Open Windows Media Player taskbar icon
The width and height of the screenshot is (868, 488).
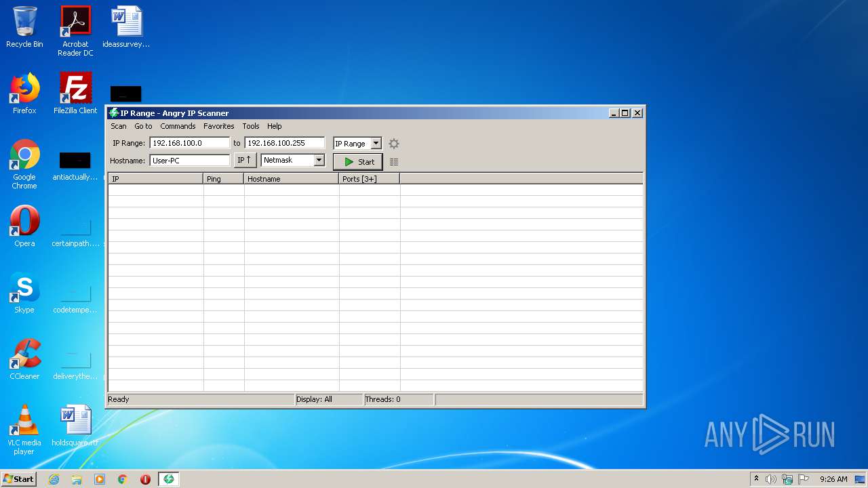pos(100,479)
